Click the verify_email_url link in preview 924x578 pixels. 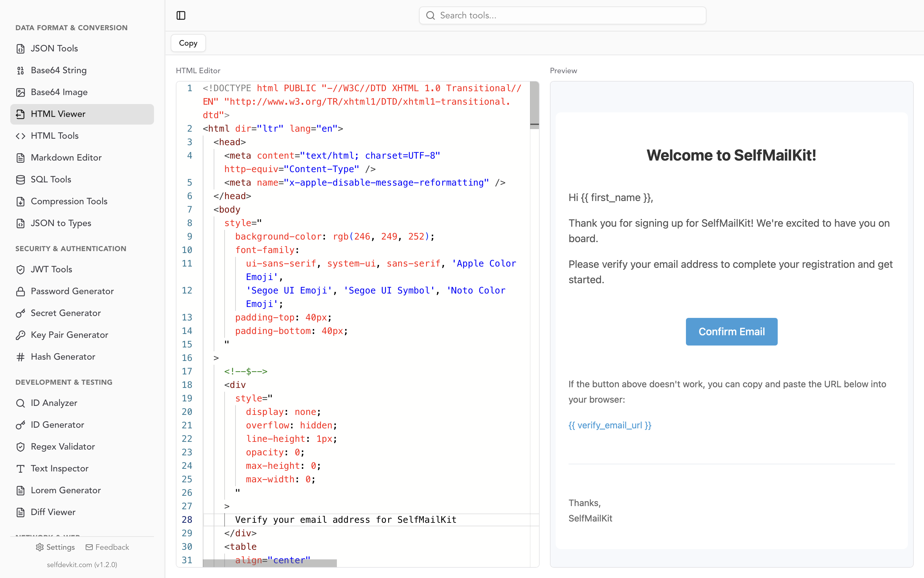coord(610,425)
